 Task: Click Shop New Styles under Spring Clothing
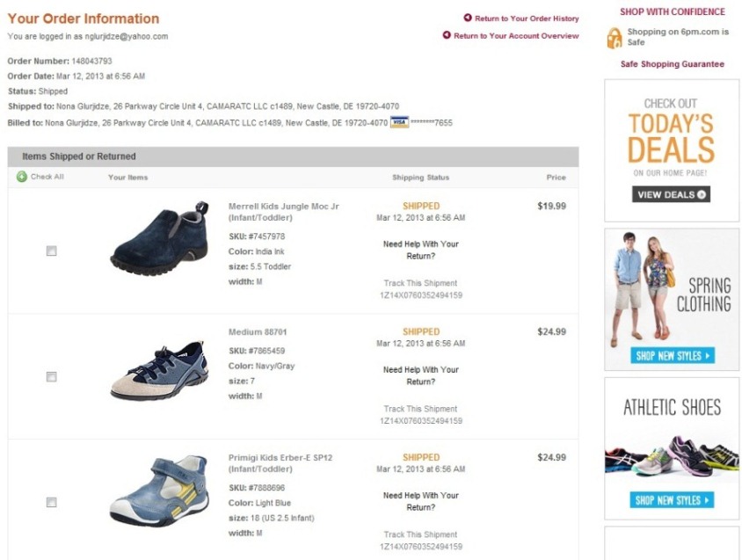(672, 356)
